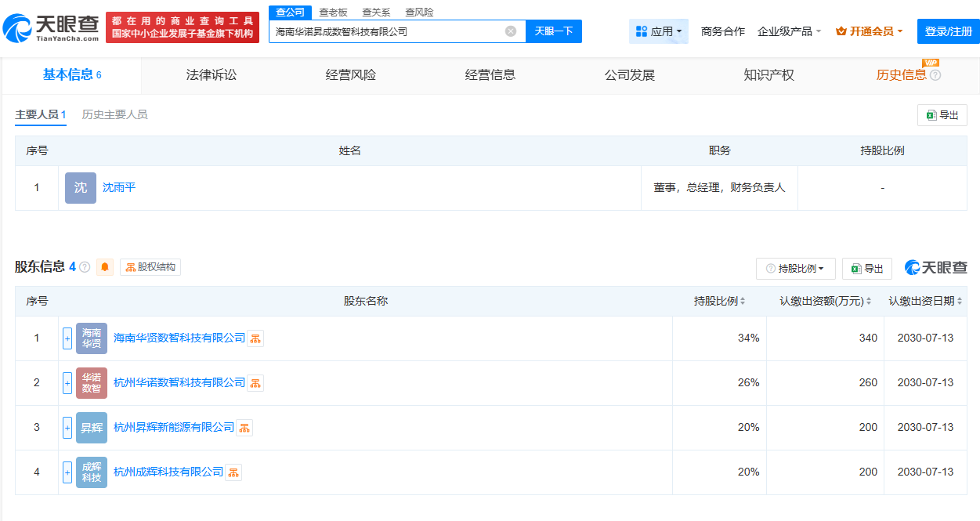Switch to the 法律诉讼 tab
The image size is (980, 521).
coord(212,75)
